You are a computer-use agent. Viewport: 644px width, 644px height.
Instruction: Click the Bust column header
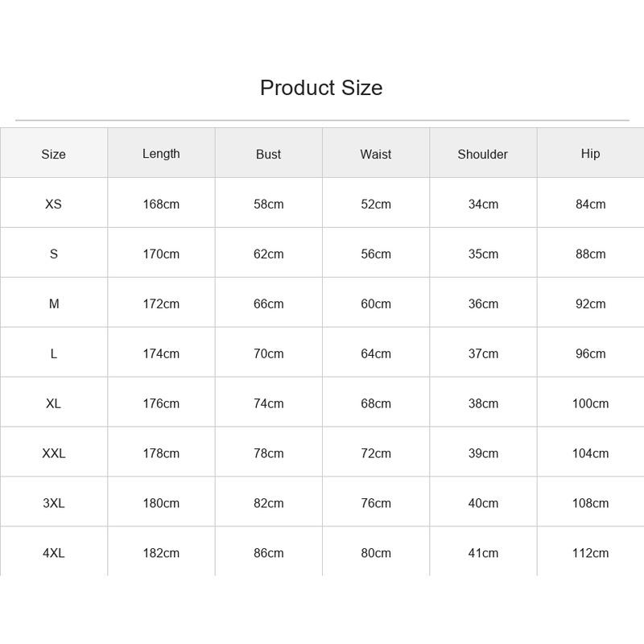tap(268, 154)
